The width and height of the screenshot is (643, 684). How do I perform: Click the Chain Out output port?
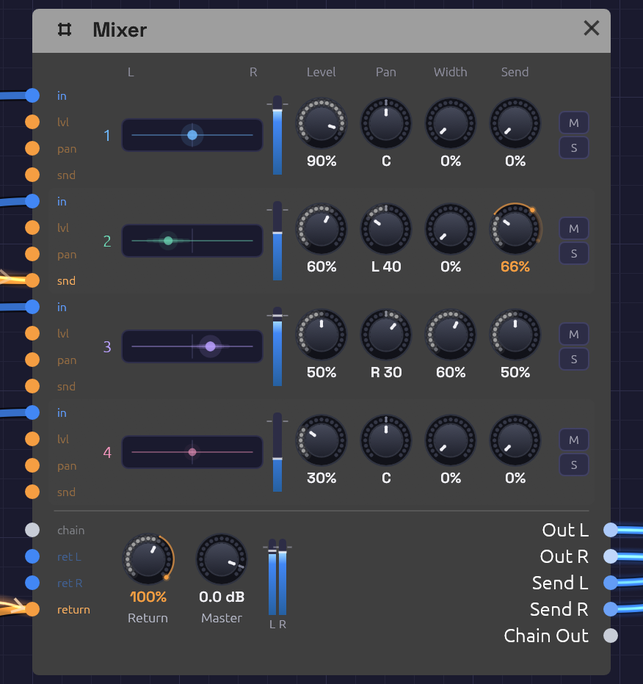pyautogui.click(x=611, y=636)
